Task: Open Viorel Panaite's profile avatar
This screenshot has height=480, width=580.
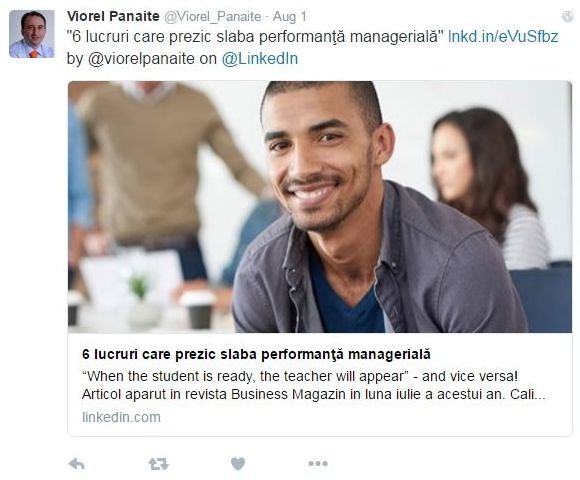Action: 32,34
